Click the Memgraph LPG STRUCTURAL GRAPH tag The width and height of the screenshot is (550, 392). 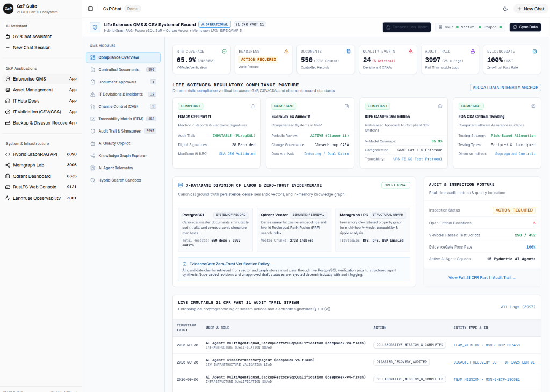pos(388,215)
